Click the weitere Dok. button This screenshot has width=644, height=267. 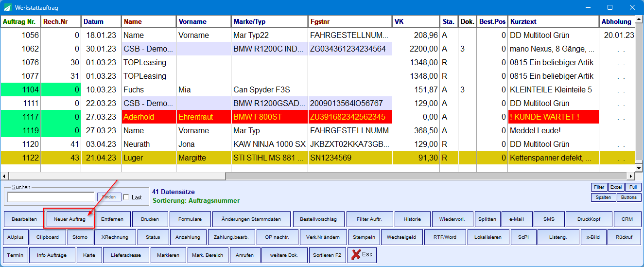284,255
